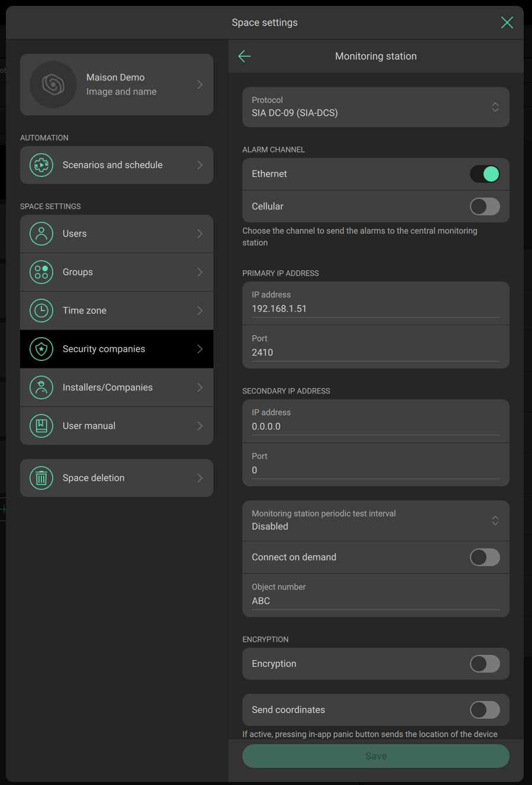This screenshot has height=785, width=532.
Task: Click 'Choose the channel to send the alarms' hint
Action: click(360, 237)
